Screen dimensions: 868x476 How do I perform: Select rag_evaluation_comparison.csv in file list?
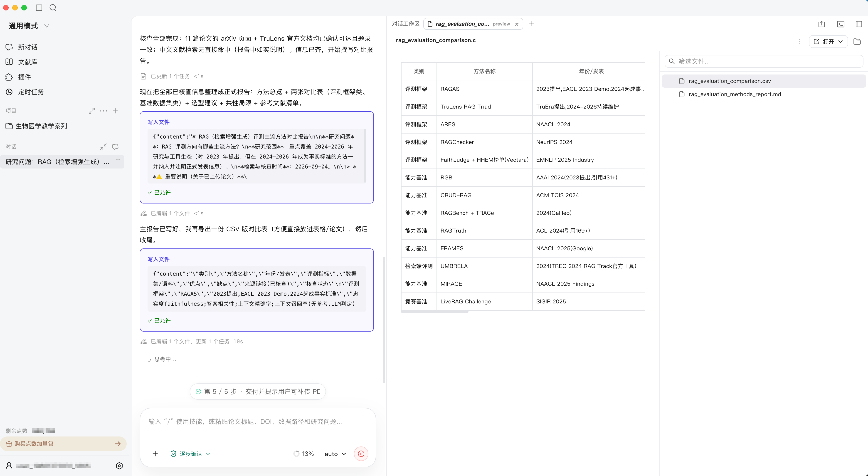point(764,81)
